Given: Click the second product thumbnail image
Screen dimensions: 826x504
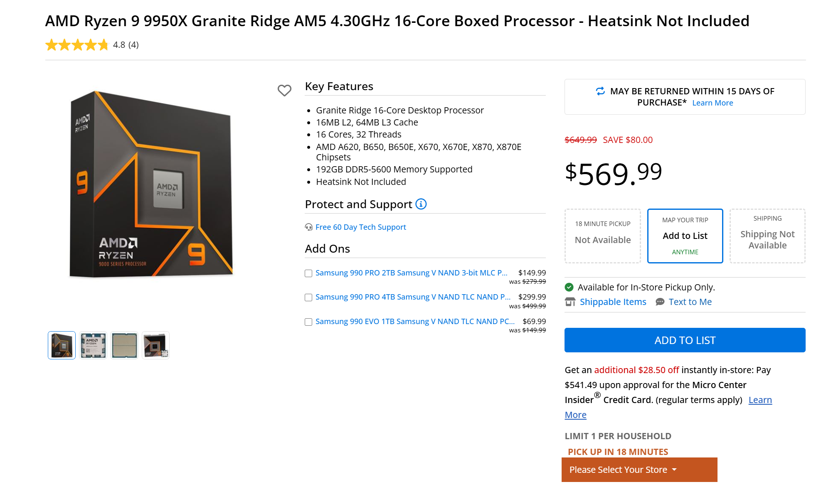Looking at the screenshot, I should point(93,345).
